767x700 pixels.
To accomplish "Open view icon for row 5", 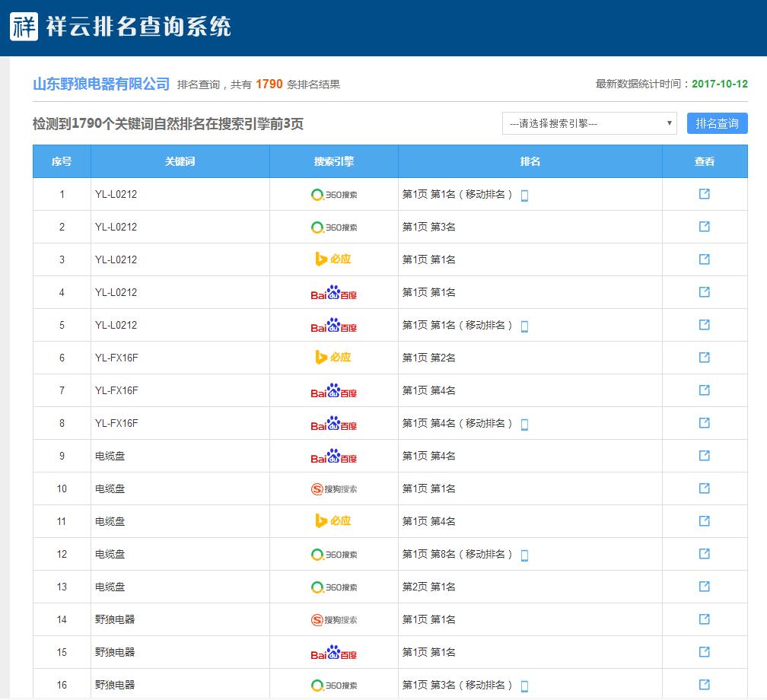I will click(x=705, y=325).
